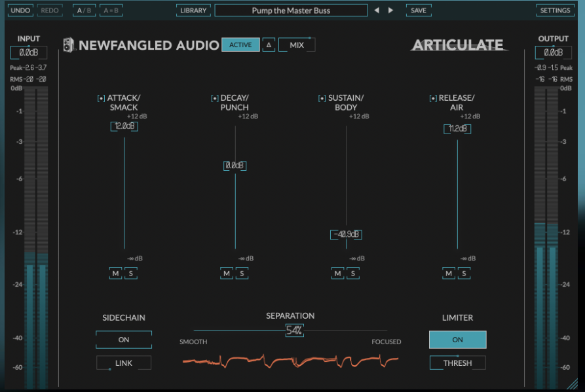
Task: Click the Newfangled Audio speaker logo
Action: point(69,45)
